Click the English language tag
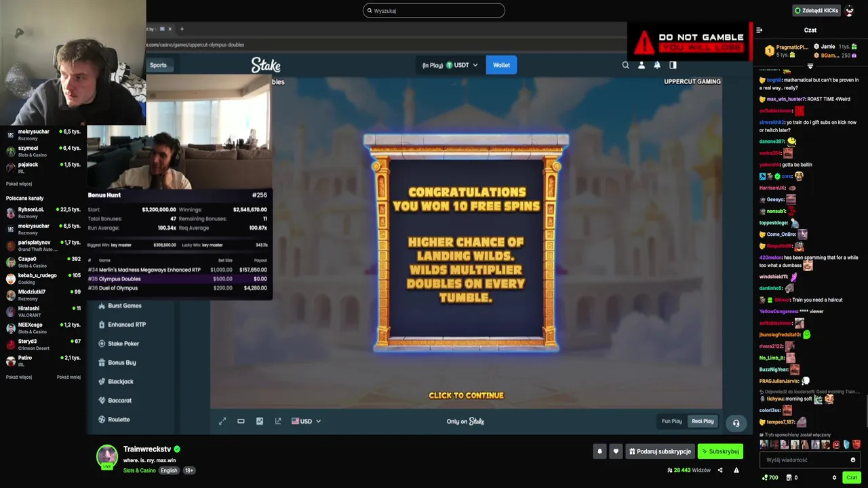Screen dimensions: 868x488 coord(169,470)
